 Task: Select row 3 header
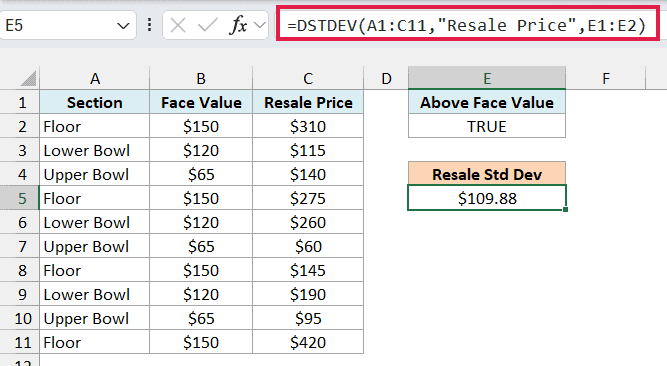(x=20, y=150)
